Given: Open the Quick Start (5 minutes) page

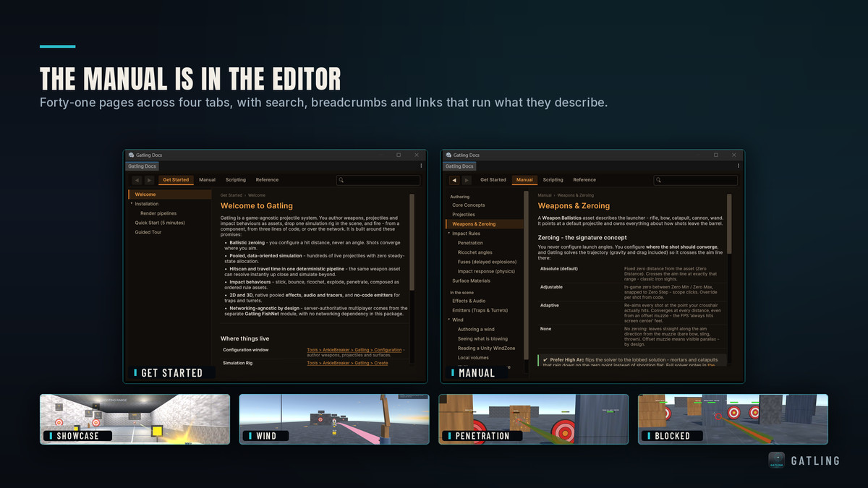Looking at the screenshot, I should point(160,223).
